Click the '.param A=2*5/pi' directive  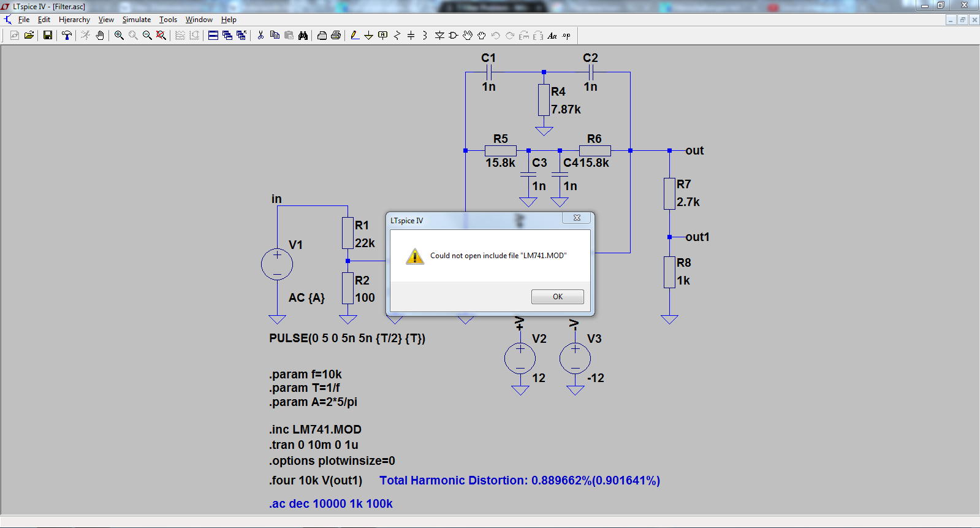(313, 402)
